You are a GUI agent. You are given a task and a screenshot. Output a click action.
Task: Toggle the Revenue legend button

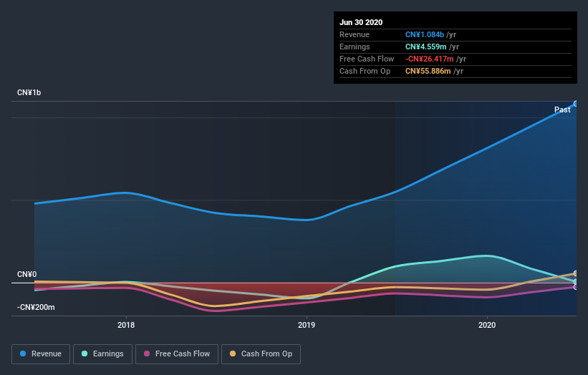pyautogui.click(x=41, y=354)
